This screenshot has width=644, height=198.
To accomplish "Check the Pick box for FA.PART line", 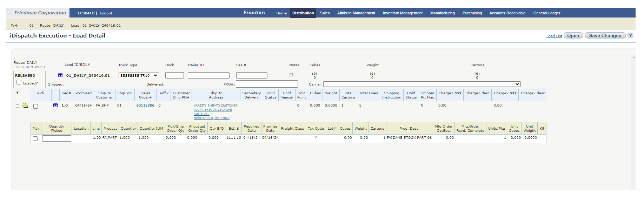I will click(35, 138).
